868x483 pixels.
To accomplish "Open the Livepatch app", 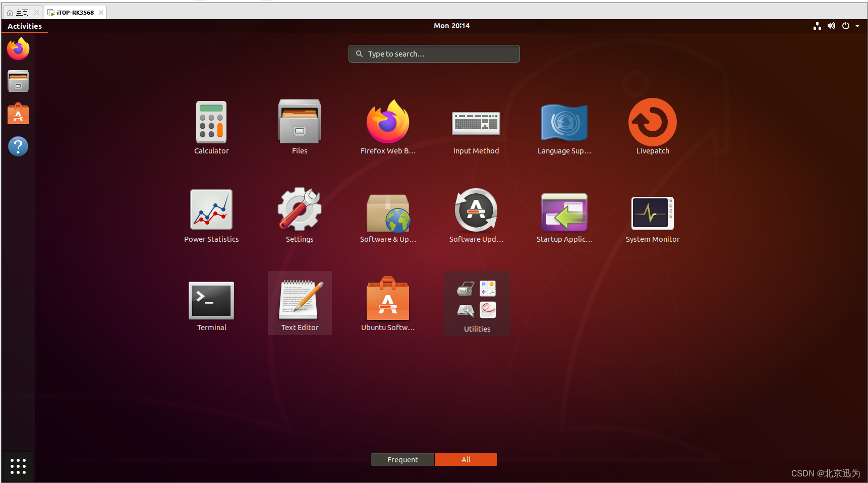I will [653, 127].
